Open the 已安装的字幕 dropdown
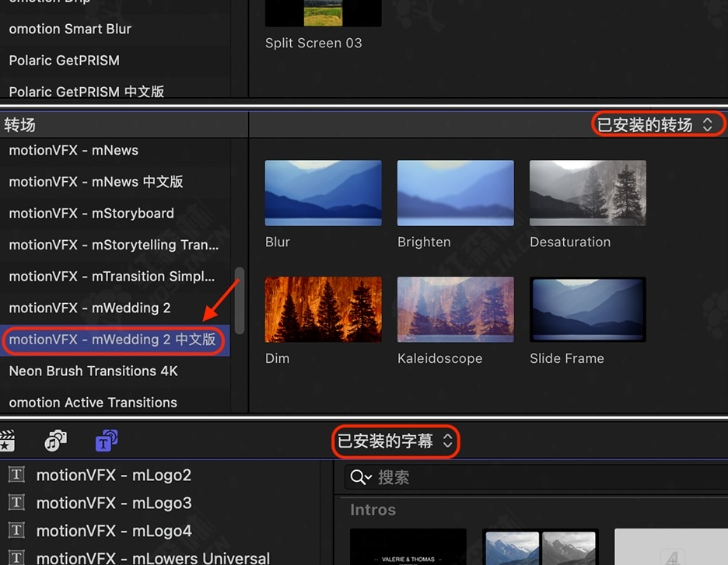 coord(395,441)
